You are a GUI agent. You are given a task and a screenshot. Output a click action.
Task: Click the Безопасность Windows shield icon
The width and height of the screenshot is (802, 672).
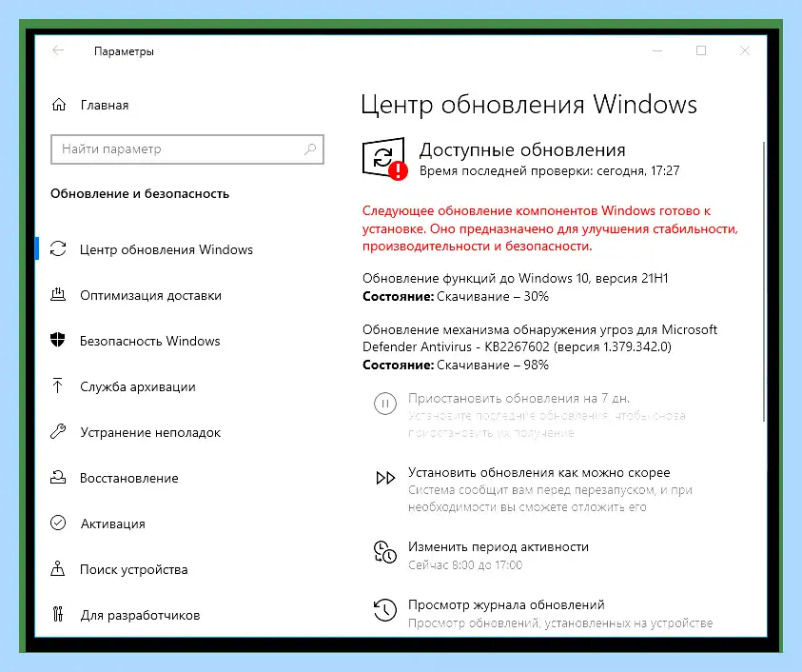[58, 340]
